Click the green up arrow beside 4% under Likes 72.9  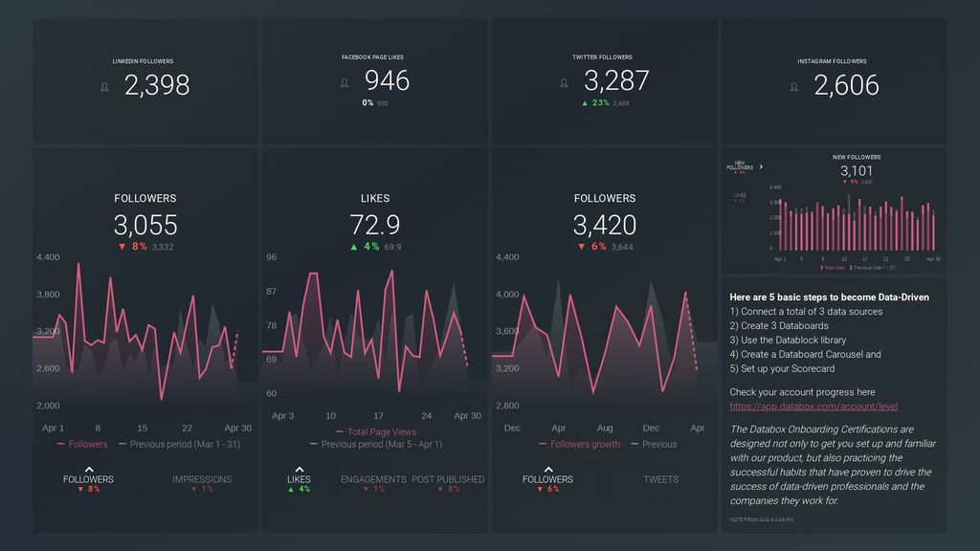click(x=354, y=247)
